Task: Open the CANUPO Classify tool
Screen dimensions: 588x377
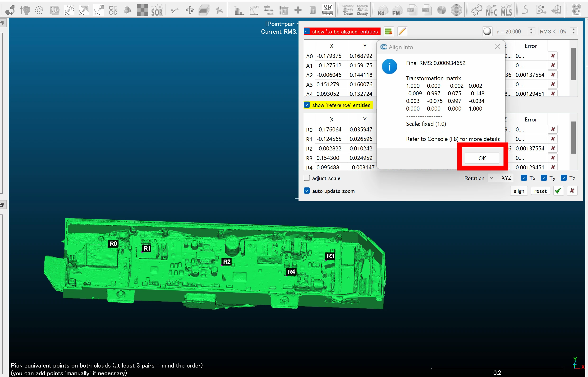Action: click(x=362, y=10)
